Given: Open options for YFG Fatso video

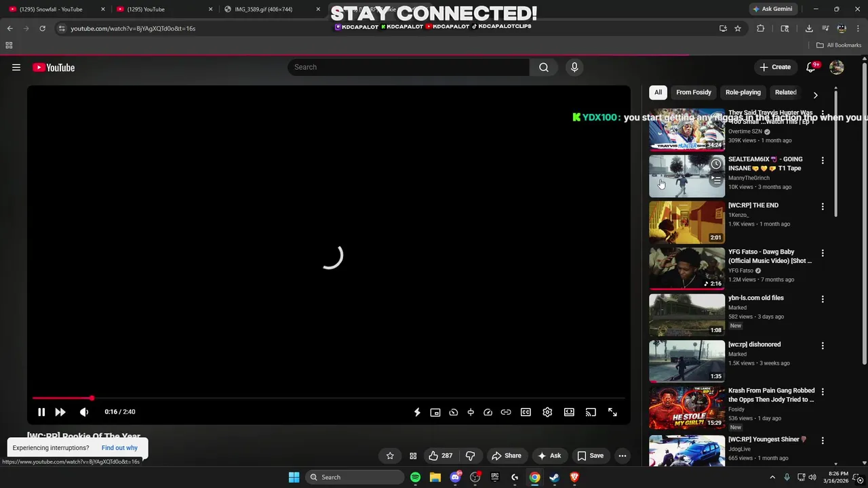Looking at the screenshot, I should click(823, 253).
